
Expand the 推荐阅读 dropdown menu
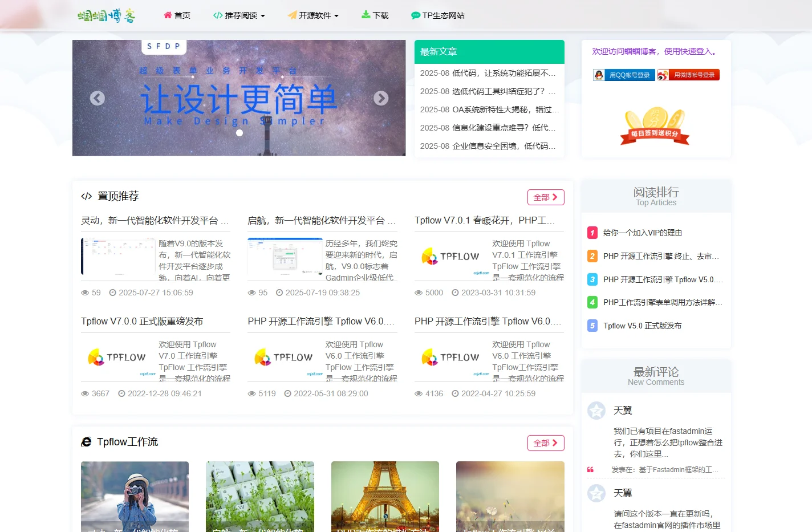coord(239,15)
